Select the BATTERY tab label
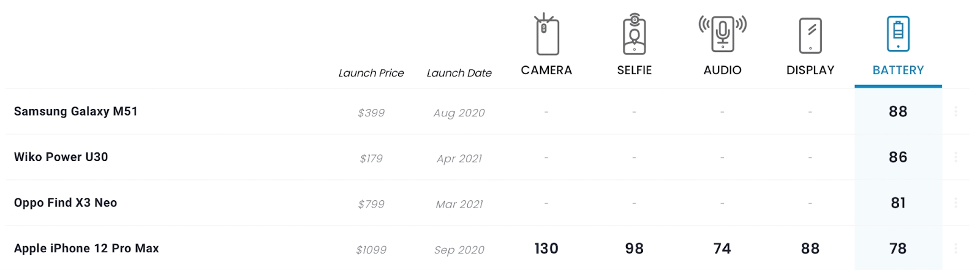 pyautogui.click(x=898, y=70)
